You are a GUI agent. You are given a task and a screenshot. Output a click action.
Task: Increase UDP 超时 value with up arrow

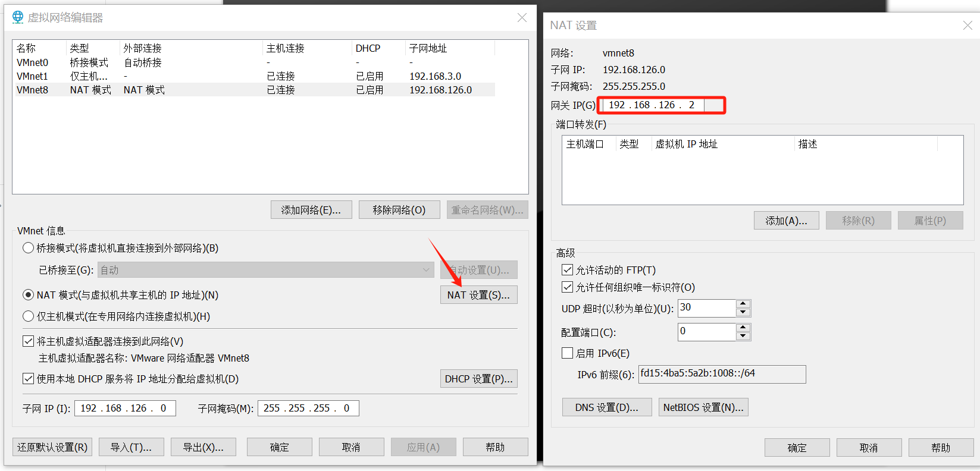pyautogui.click(x=743, y=304)
